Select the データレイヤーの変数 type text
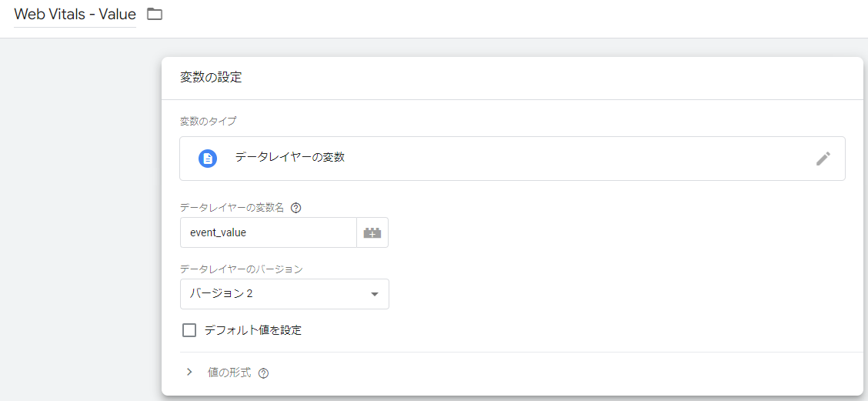Image resolution: width=868 pixels, height=401 pixels. pos(289,157)
